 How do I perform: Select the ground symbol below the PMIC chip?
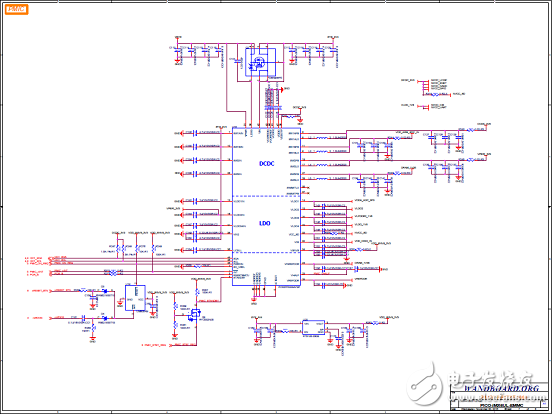click(x=254, y=300)
